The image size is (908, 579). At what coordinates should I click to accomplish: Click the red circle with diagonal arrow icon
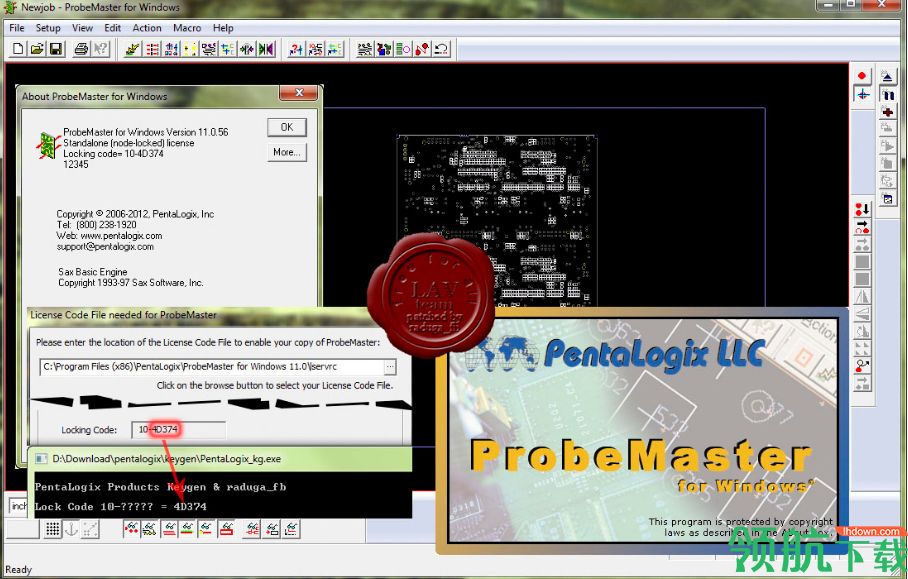tap(862, 365)
